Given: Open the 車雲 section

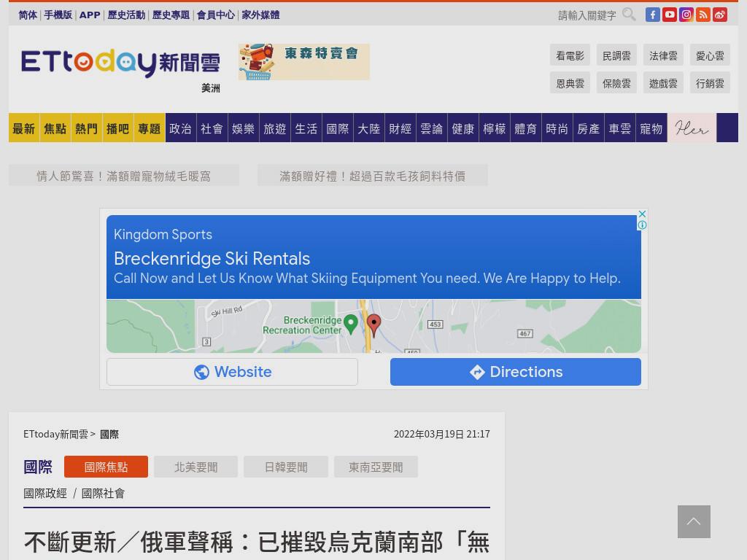Looking at the screenshot, I should tap(620, 128).
